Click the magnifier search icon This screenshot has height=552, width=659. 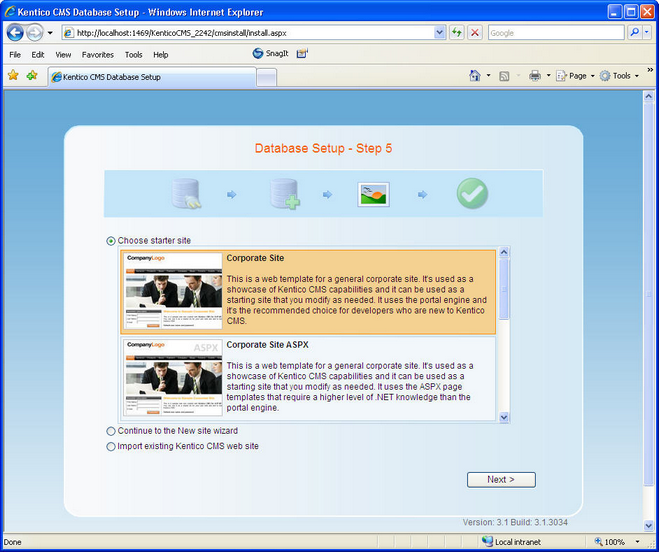(635, 32)
